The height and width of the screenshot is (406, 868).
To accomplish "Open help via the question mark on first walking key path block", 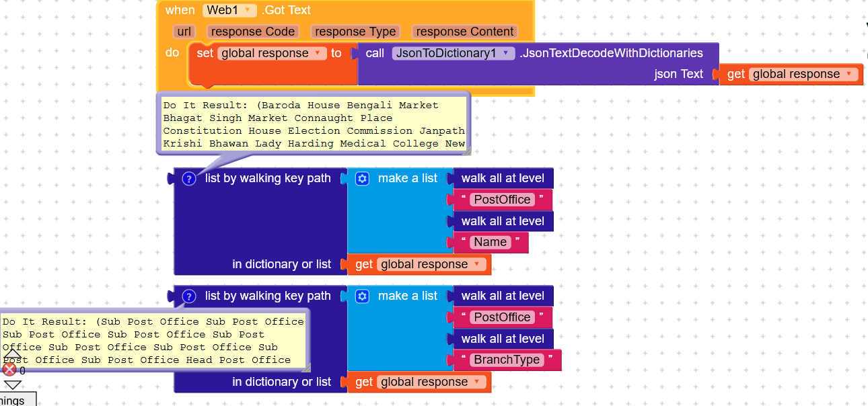I will 188,178.
